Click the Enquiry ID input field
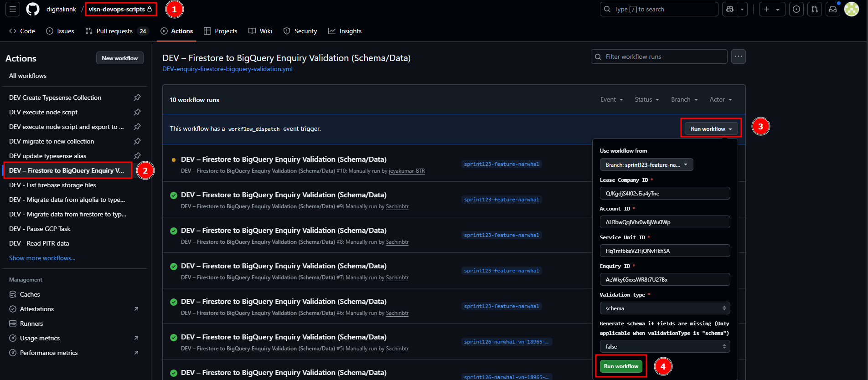This screenshot has width=868, height=380. tap(665, 279)
